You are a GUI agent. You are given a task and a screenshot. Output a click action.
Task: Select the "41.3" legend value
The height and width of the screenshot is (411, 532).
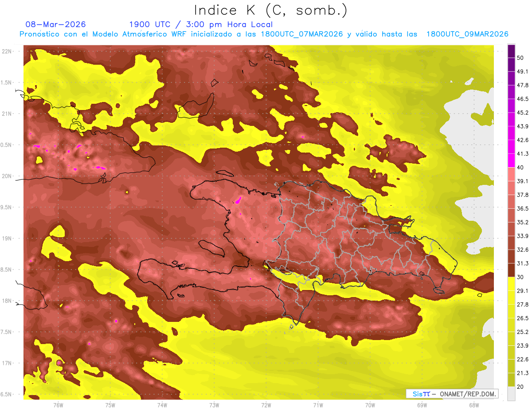pyautogui.click(x=523, y=154)
